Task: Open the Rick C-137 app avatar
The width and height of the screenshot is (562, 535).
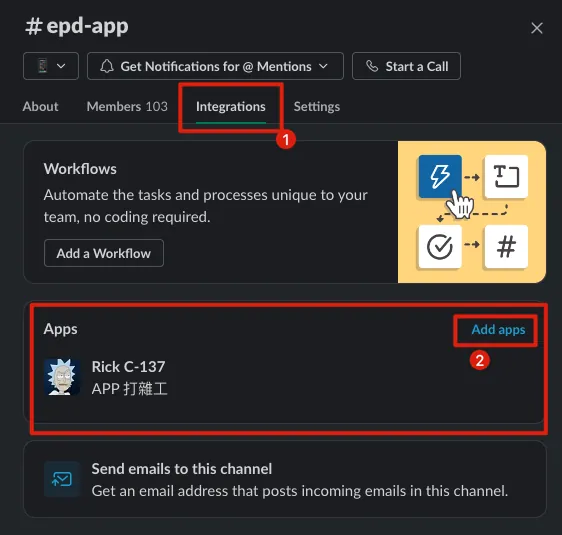Action: [x=62, y=377]
